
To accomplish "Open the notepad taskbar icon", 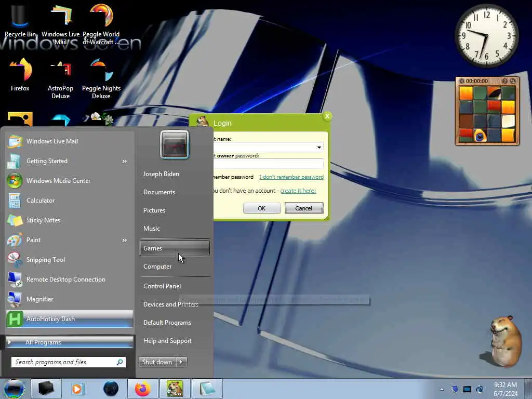I will tap(207, 389).
